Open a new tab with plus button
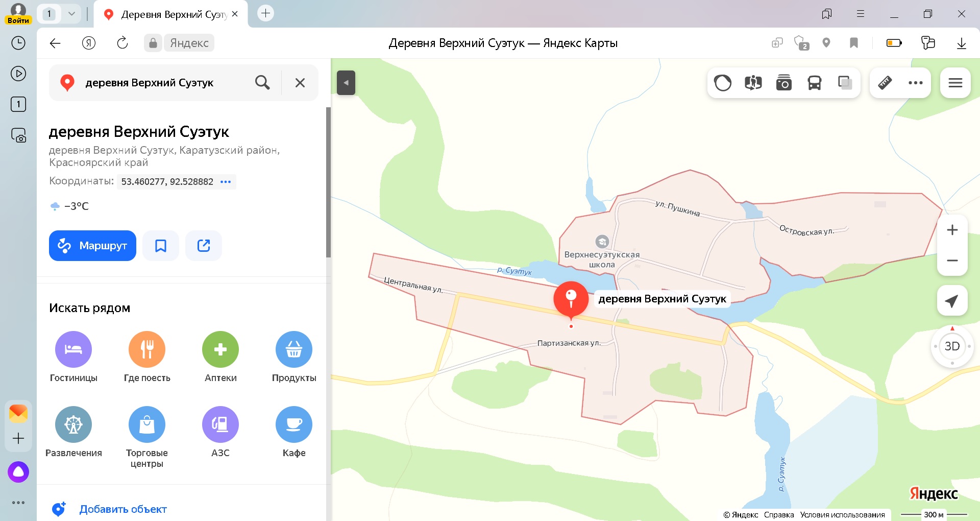 click(x=265, y=13)
